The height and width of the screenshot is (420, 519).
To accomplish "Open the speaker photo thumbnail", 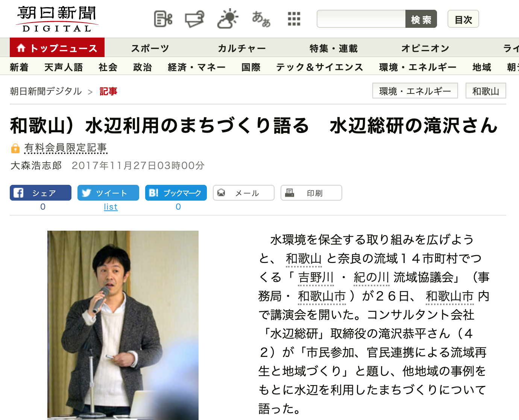I will (123, 325).
